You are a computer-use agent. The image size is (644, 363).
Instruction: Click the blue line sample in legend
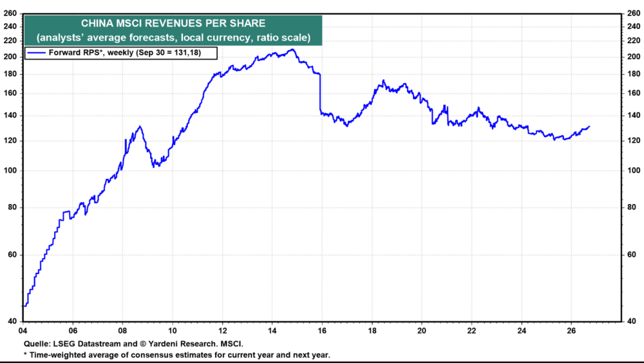(x=36, y=53)
